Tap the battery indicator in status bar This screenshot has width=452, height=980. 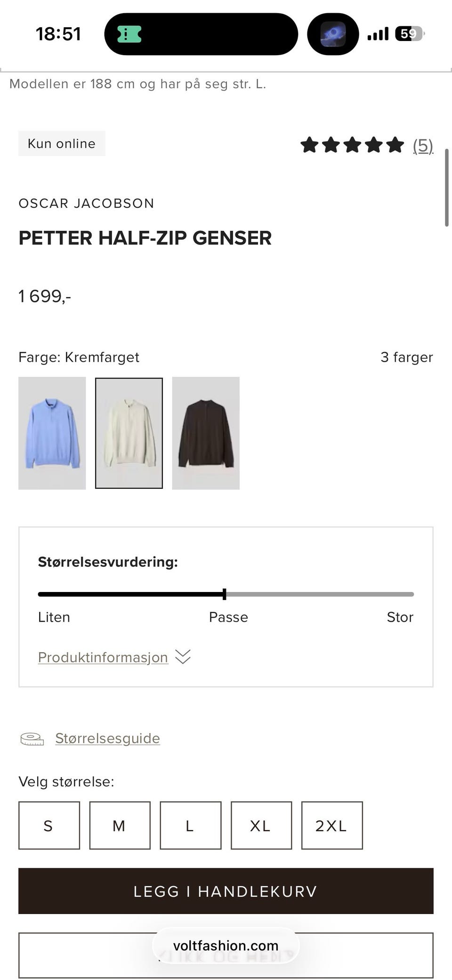410,34
